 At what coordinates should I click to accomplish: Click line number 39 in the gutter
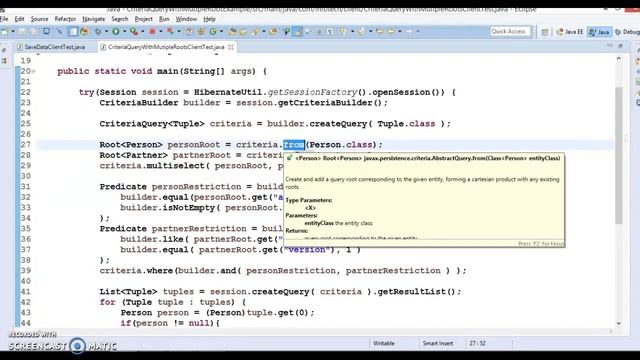point(26,271)
